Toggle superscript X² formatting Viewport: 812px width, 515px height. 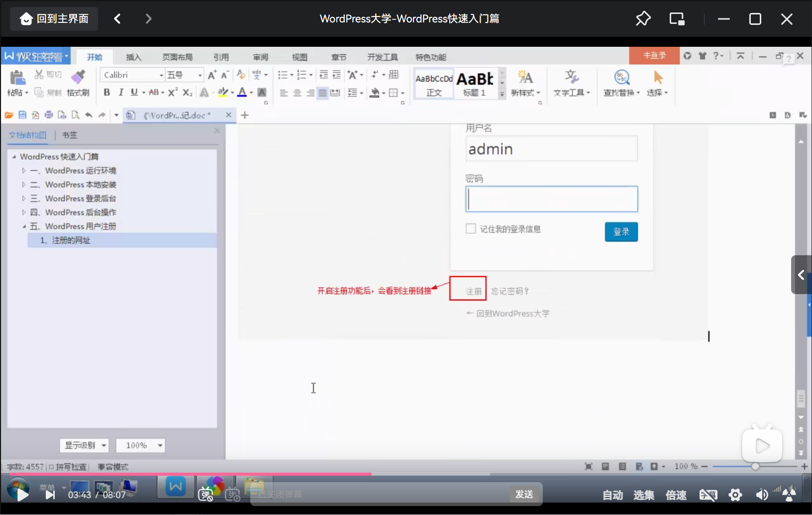pos(173,92)
